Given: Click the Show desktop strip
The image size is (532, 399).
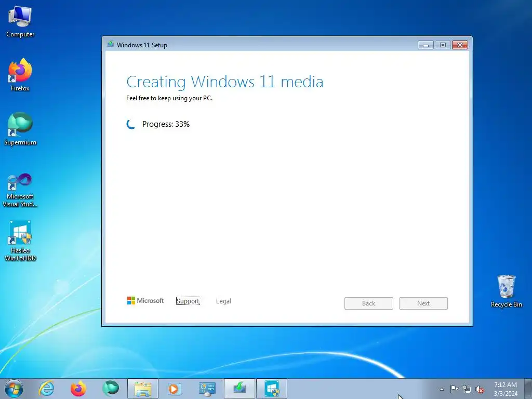Looking at the screenshot, I should pyautogui.click(x=528, y=389).
